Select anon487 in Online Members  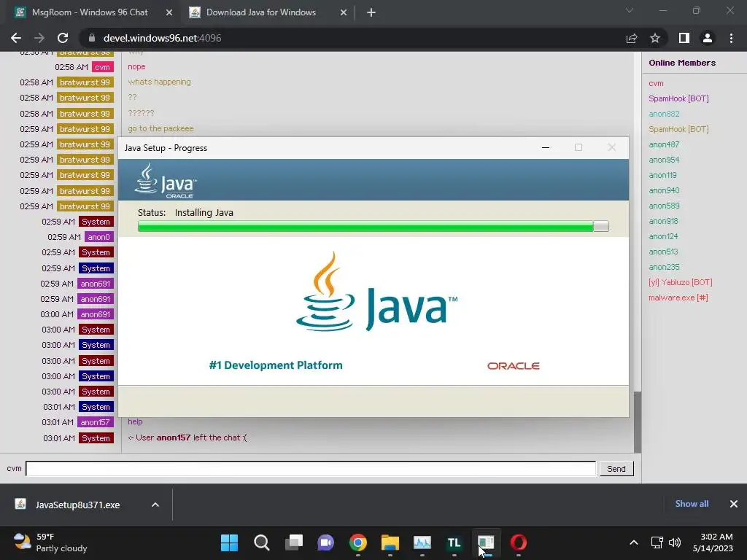pyautogui.click(x=664, y=144)
